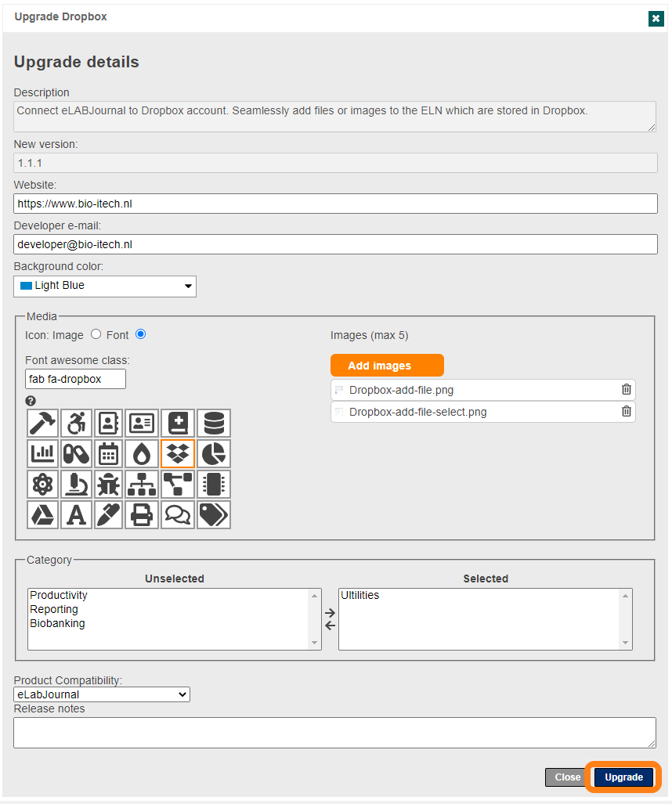Select Biobanking in Unselected categories
This screenshot has height=804, width=672.
pyautogui.click(x=57, y=624)
